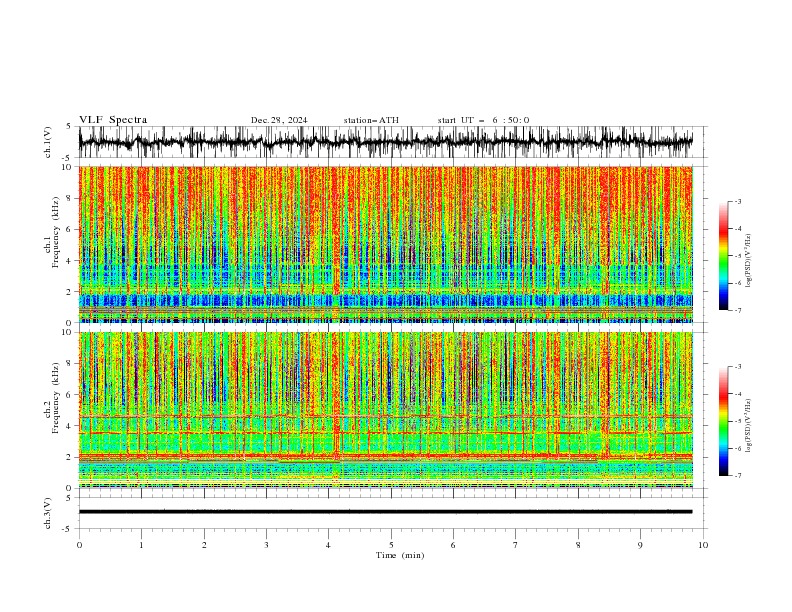Screen dimensions: 792x612
Task: Click the "ch.3(V)" axis label
Action: (48, 513)
